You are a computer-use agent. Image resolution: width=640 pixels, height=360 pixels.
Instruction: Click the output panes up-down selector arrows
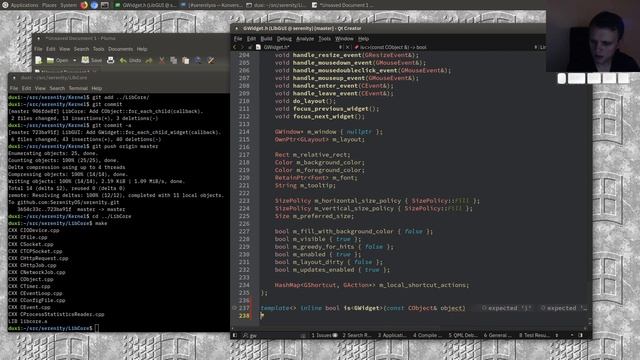pos(557,335)
